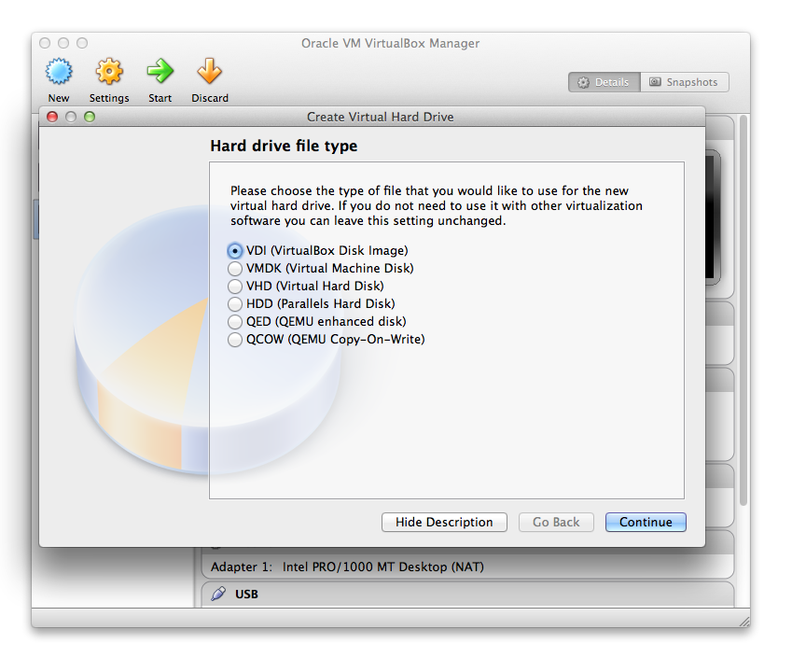
Task: Choose QCOW (QEMU Copy-On-Write) option
Action: click(x=235, y=340)
